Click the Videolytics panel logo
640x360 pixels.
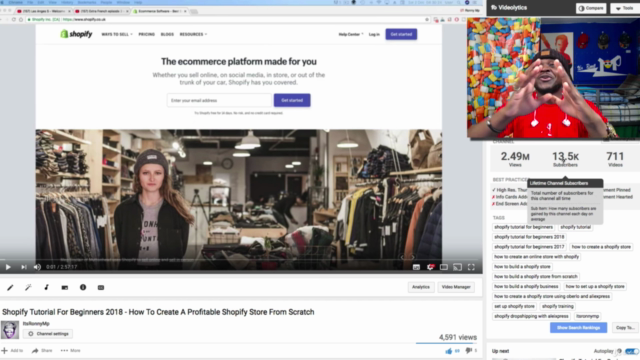[x=509, y=7]
